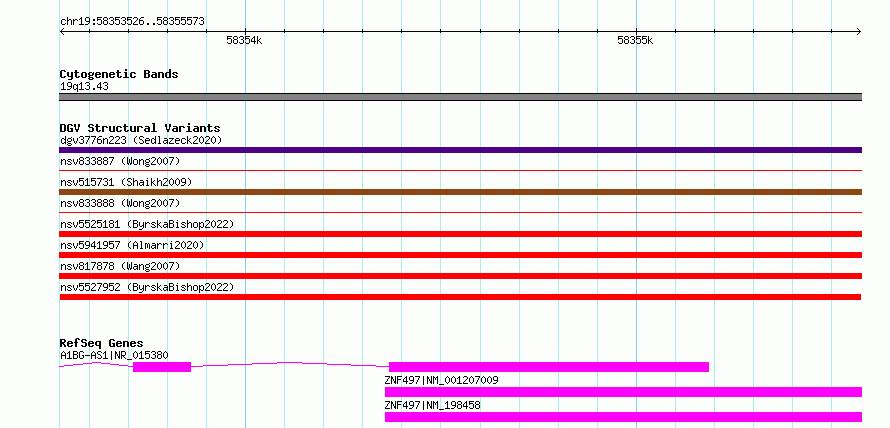The height and width of the screenshot is (428, 890).
Task: Click the gray 19q13.43 cytogenetic band bar
Action: tap(460, 97)
